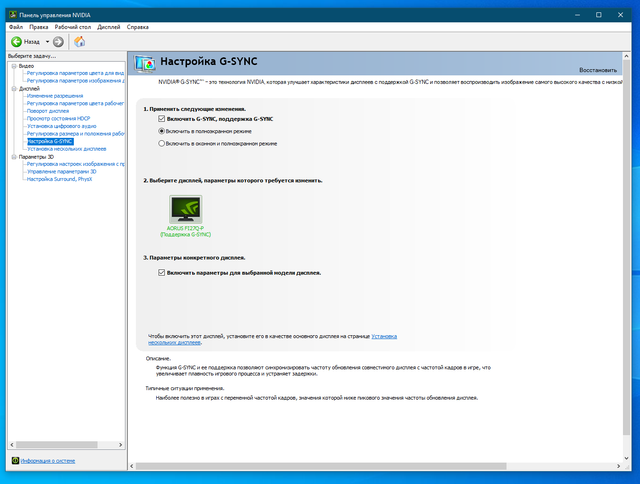640x484 pixels.
Task: Select 'Регулировка параметров изображения' video tree item
Action: 76,81
